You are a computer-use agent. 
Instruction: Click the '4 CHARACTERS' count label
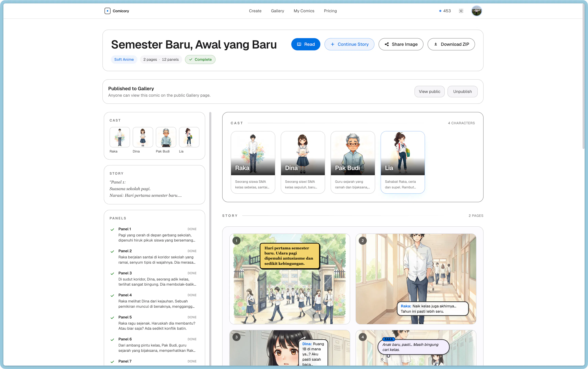pyautogui.click(x=461, y=123)
